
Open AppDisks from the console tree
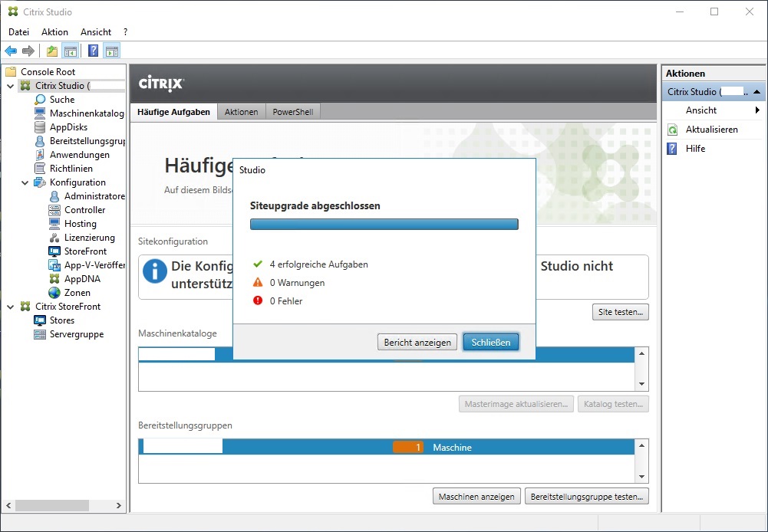coord(69,126)
